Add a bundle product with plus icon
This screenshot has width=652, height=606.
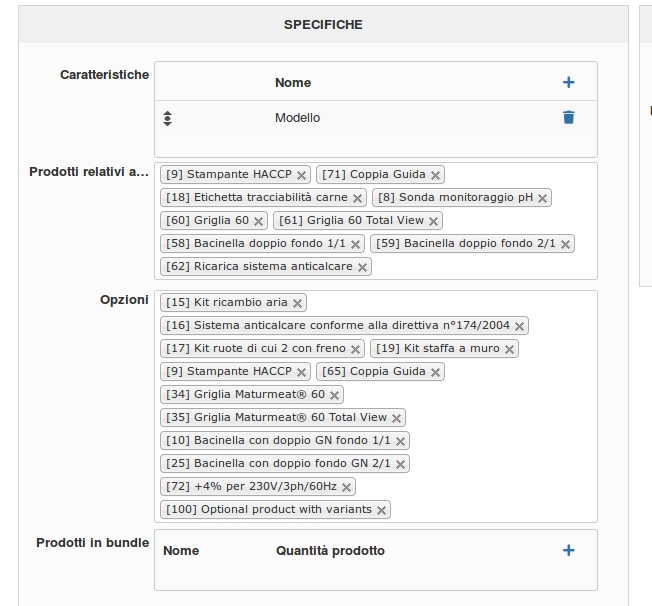coord(568,550)
